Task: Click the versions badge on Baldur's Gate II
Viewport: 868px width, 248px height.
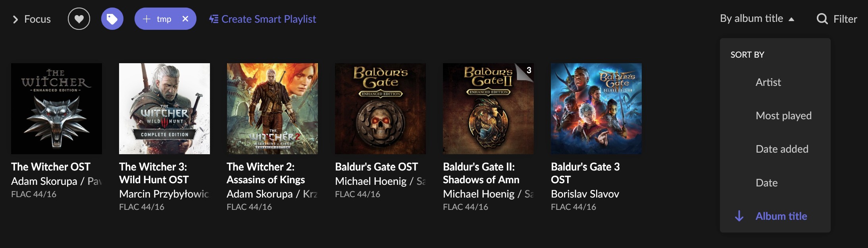Action: click(526, 70)
